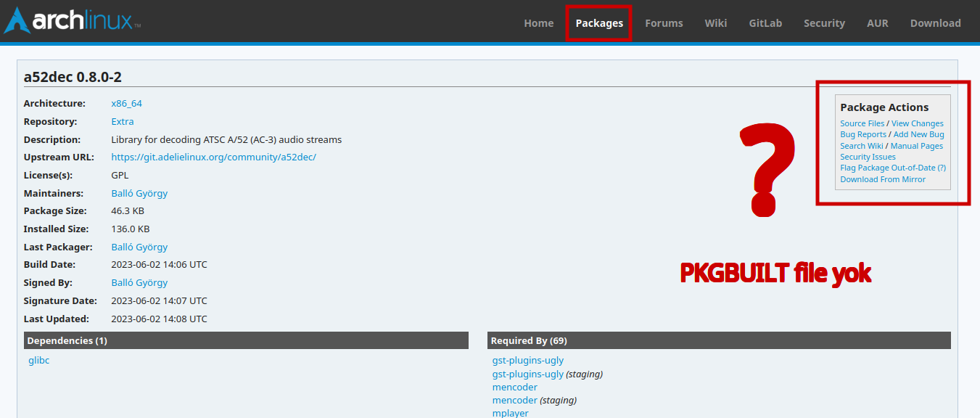Screen dimensions: 980x418
Task: Click the License(s): label
Action: 48,176
